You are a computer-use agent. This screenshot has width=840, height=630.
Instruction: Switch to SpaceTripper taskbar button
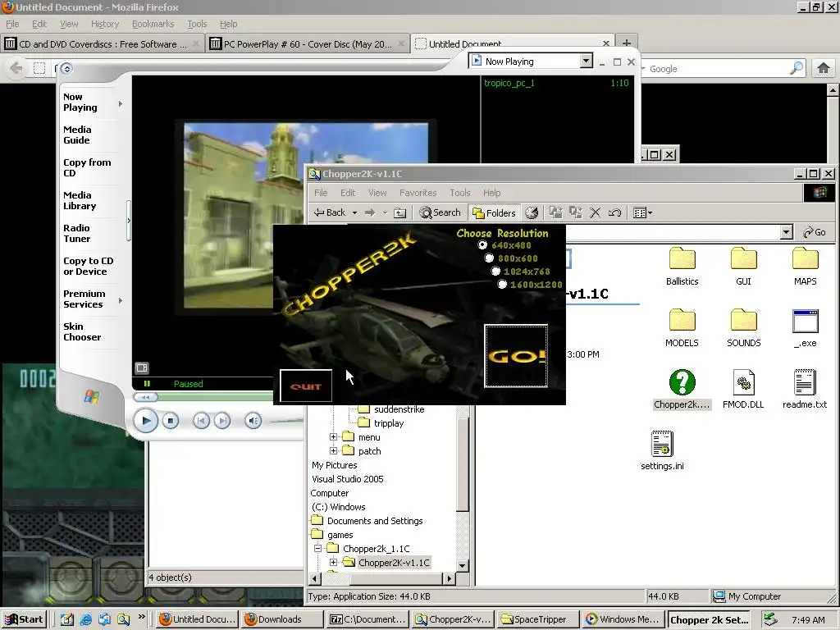(537, 619)
